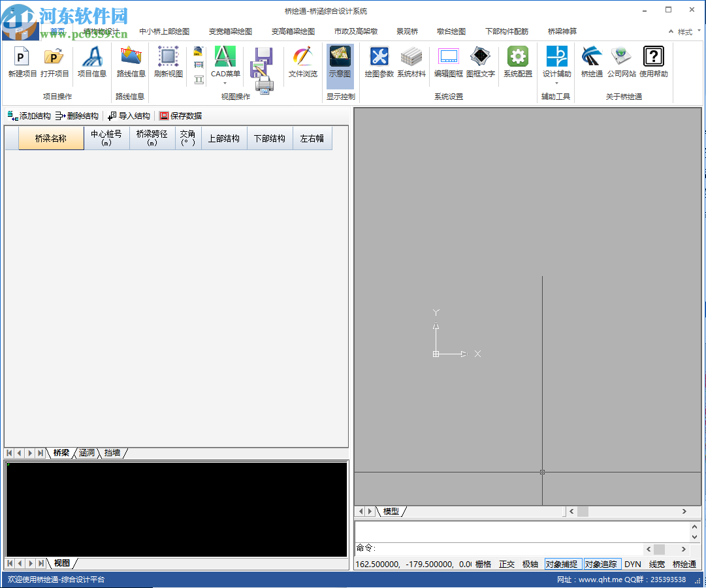The width and height of the screenshot is (706, 588).
Task: Select the 下部结构 column header
Action: pyautogui.click(x=270, y=138)
